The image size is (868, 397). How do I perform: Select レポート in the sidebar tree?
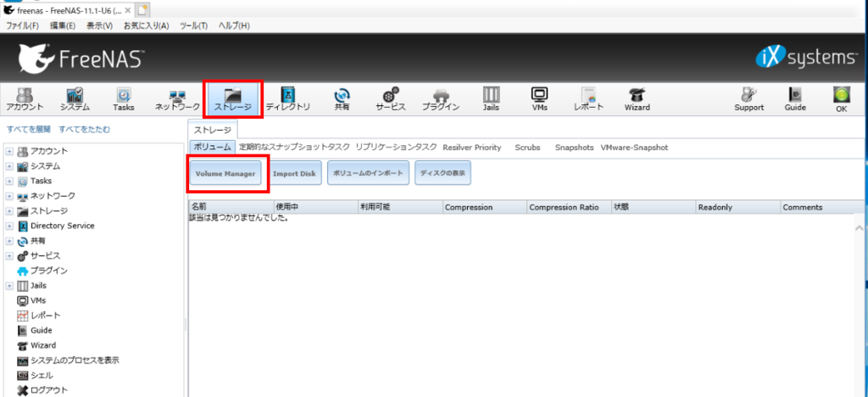pos(39,316)
